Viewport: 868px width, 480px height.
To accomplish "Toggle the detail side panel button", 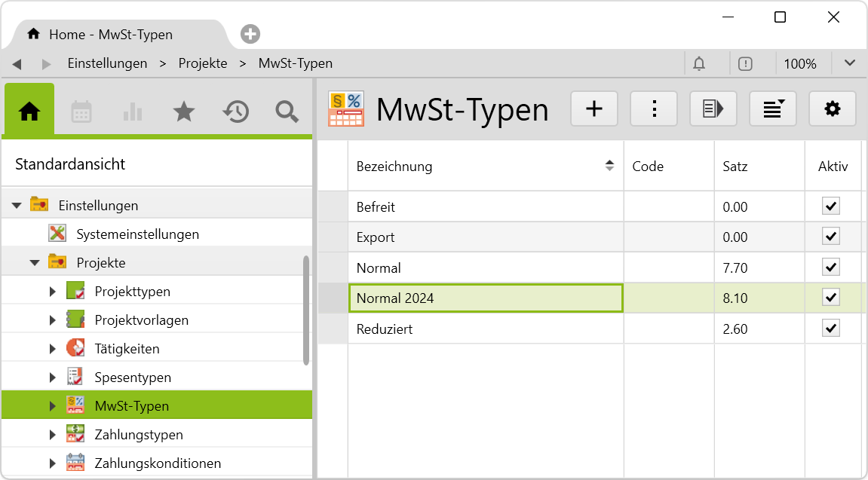I will pos(713,109).
